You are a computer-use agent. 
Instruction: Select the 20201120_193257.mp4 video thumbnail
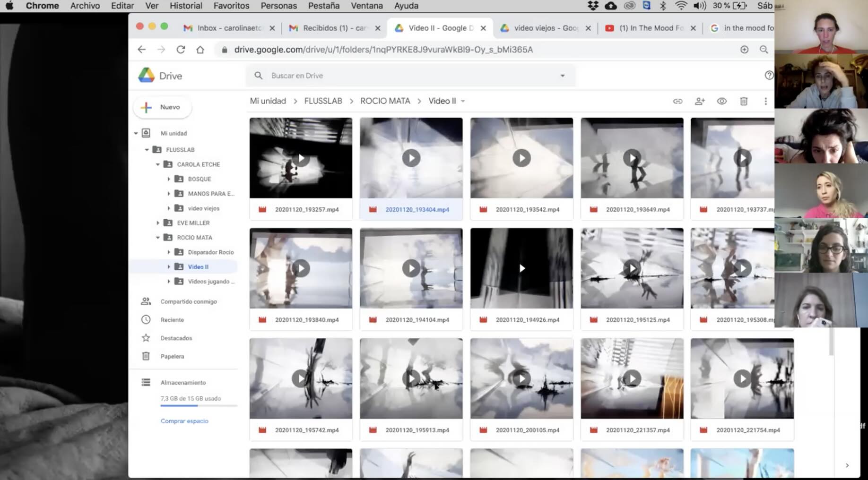point(301,158)
